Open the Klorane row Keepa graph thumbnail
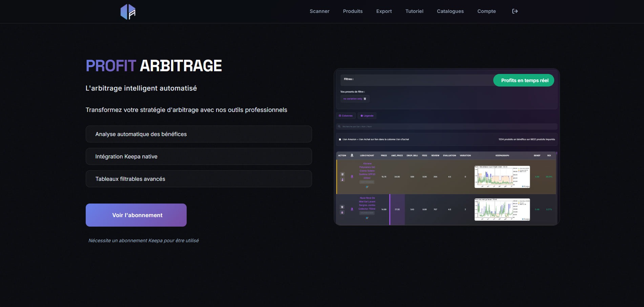Viewport: 644px width, 307px height. pyautogui.click(x=502, y=177)
